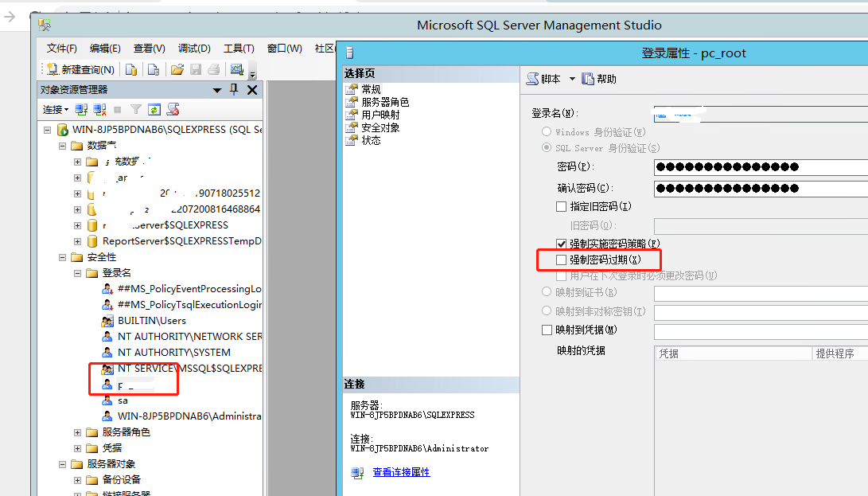Click the 新建查询 new query toolbar button
Image resolution: width=868 pixels, height=496 pixels.
point(81,69)
